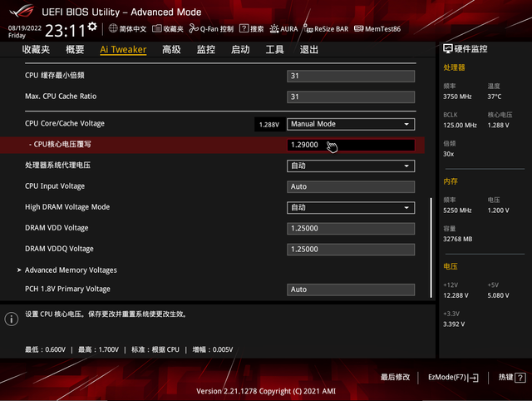Screen dimensions: 532x401
Task: Click BCLK 125.00 MHz value
Action: coord(460,126)
